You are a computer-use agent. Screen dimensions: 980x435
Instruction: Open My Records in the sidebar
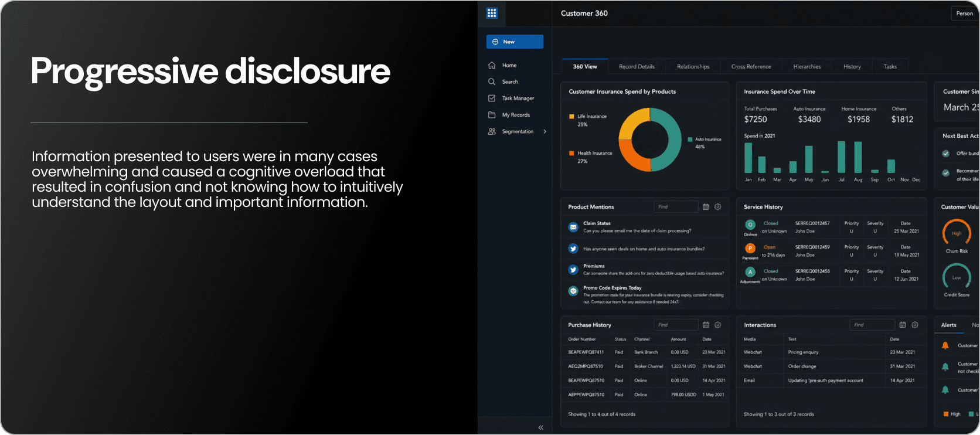click(515, 115)
